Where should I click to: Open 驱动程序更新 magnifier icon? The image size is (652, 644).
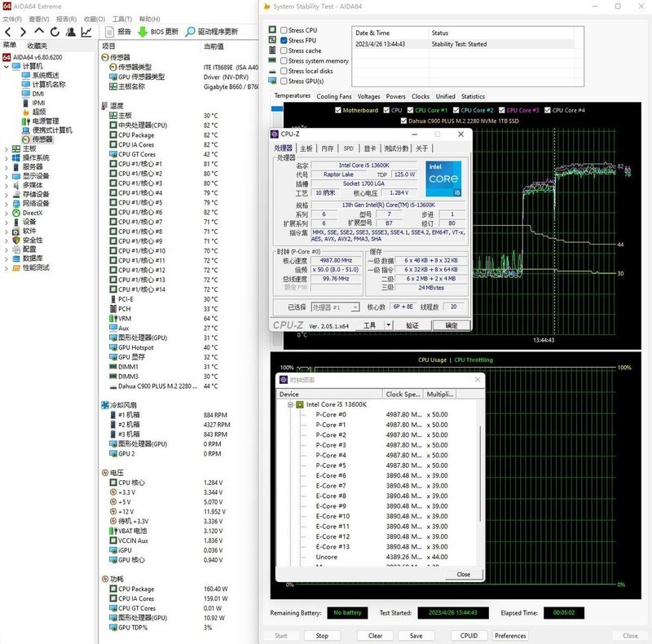[191, 32]
